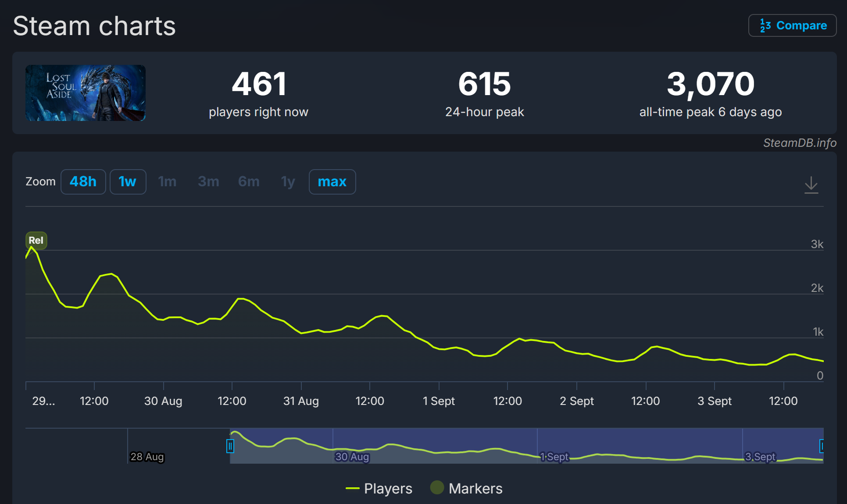Open the SteamDB.info credit link
This screenshot has height=504, width=847.
pos(799,143)
